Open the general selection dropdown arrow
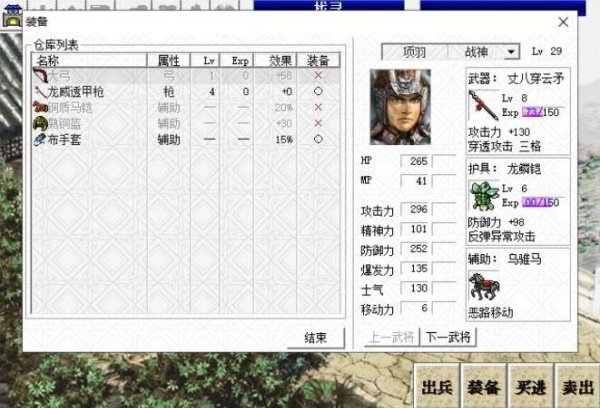Viewport: 600px width, 408px height. (x=511, y=52)
